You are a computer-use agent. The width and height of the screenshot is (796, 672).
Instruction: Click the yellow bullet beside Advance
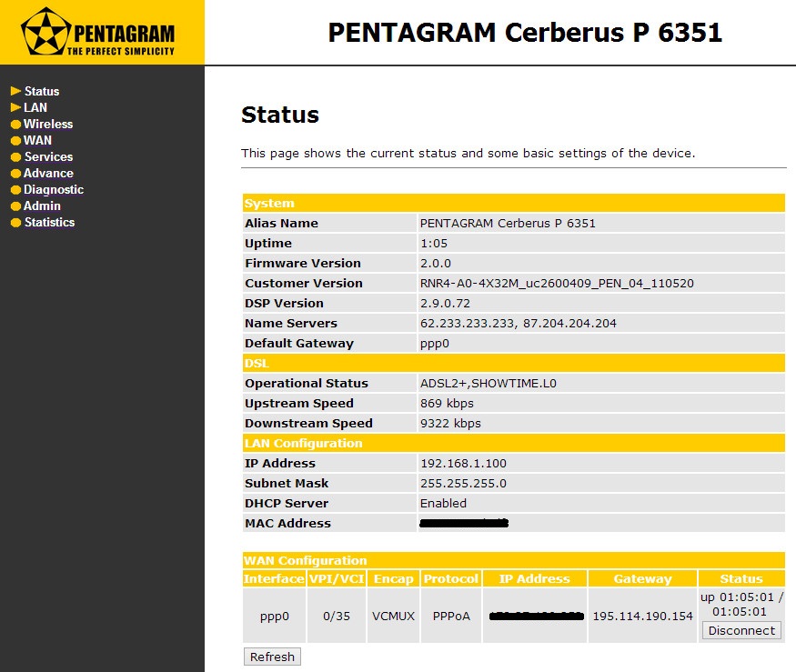[x=15, y=173]
